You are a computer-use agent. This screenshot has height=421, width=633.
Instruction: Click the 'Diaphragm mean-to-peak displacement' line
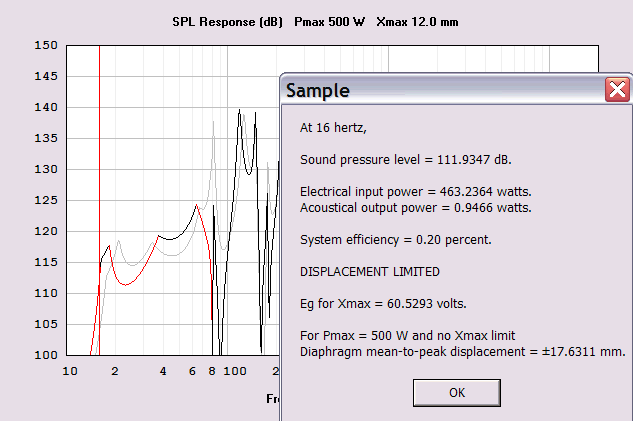(x=462, y=352)
